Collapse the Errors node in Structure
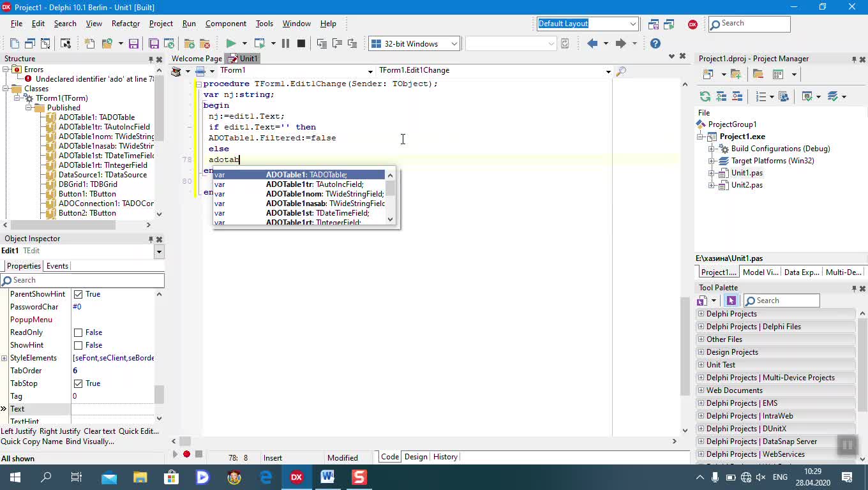The height and width of the screenshot is (490, 868). click(x=6, y=70)
